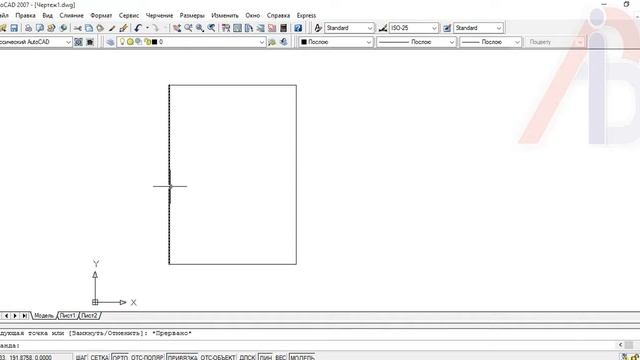640x360 pixels.
Task: Click the Layer Previous icon
Action: pyautogui.click(x=284, y=42)
